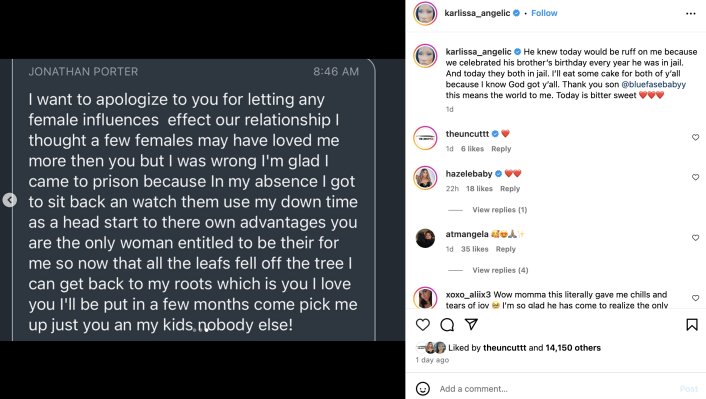This screenshot has height=399, width=706.
Task: Click the Add a comment field
Action: coord(557,389)
